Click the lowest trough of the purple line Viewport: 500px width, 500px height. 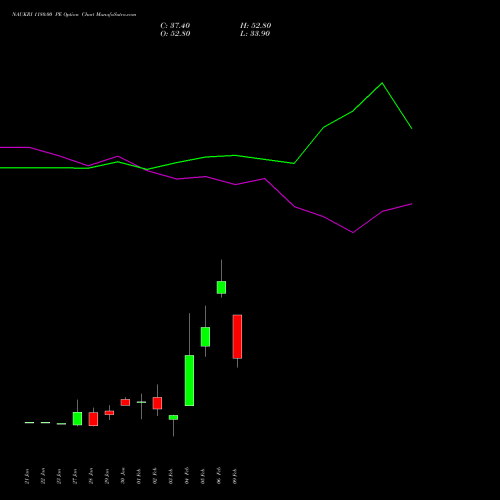pos(353,232)
